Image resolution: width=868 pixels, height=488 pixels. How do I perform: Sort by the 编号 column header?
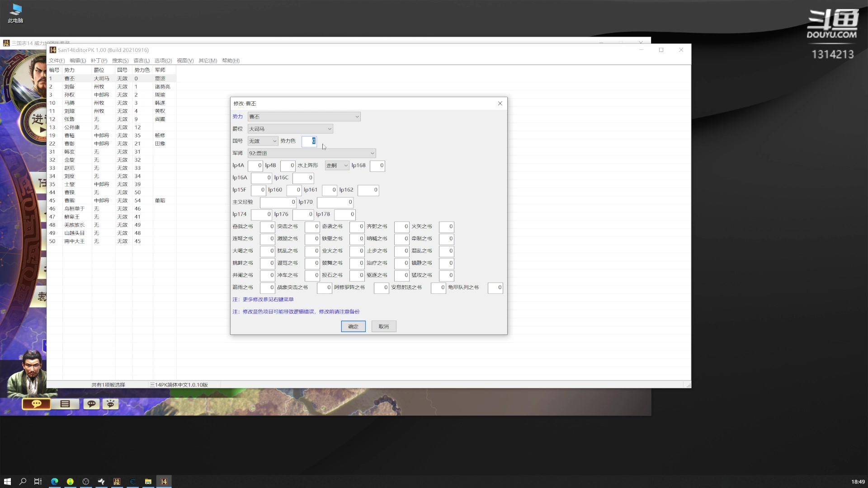pyautogui.click(x=55, y=70)
